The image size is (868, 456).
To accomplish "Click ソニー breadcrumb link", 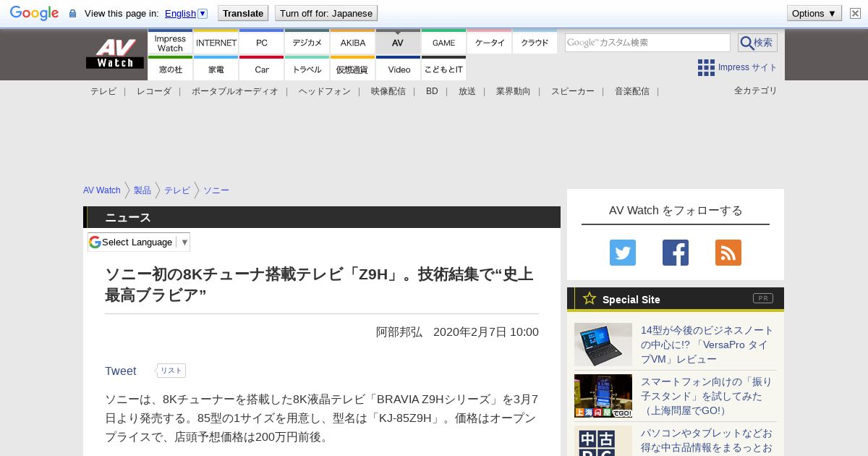I will (216, 190).
